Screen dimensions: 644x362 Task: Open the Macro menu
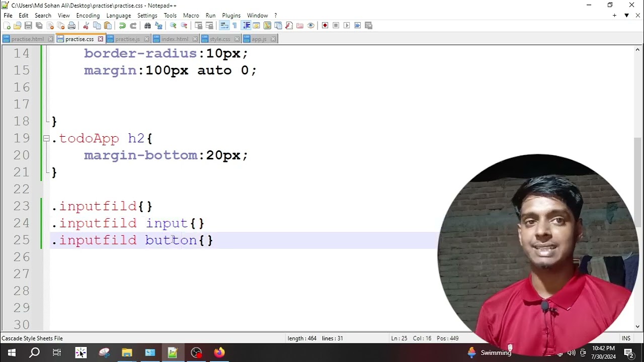[x=191, y=16]
